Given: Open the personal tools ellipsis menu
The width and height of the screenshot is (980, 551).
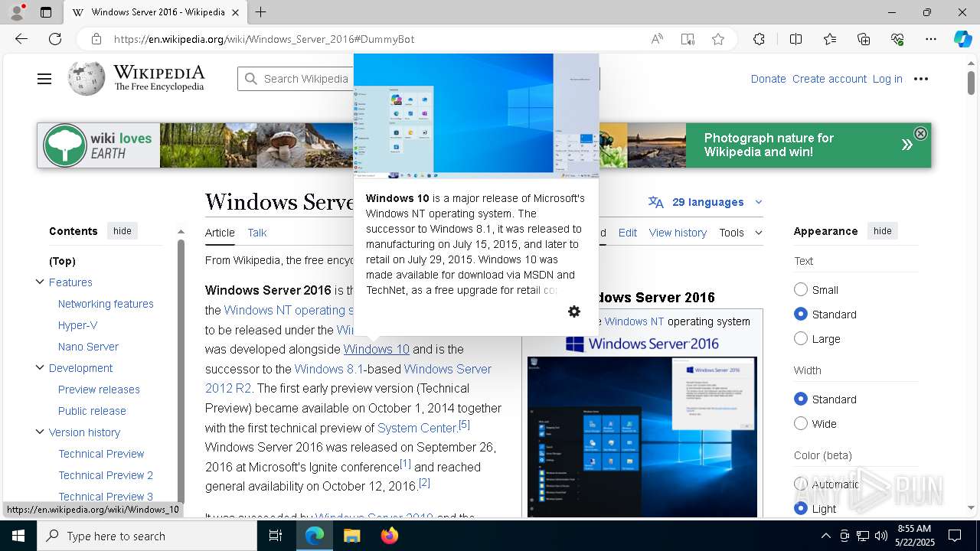Looking at the screenshot, I should [x=921, y=79].
